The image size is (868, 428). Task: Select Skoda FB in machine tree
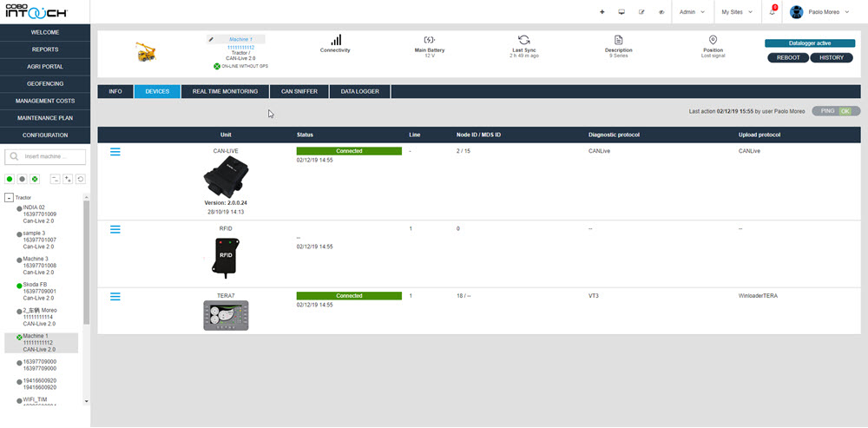pos(39,291)
